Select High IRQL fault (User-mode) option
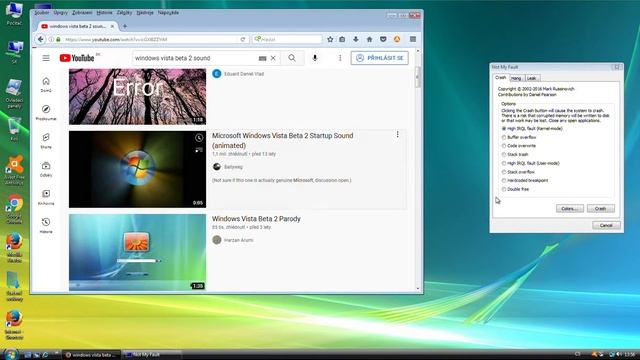Screen dimensions: 640x360 click(x=531, y=163)
